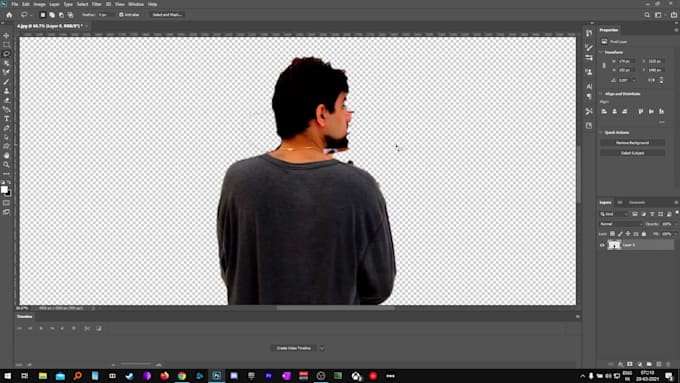This screenshot has height=383, width=680.
Task: Open the search icon at top right
Action: 647,15
